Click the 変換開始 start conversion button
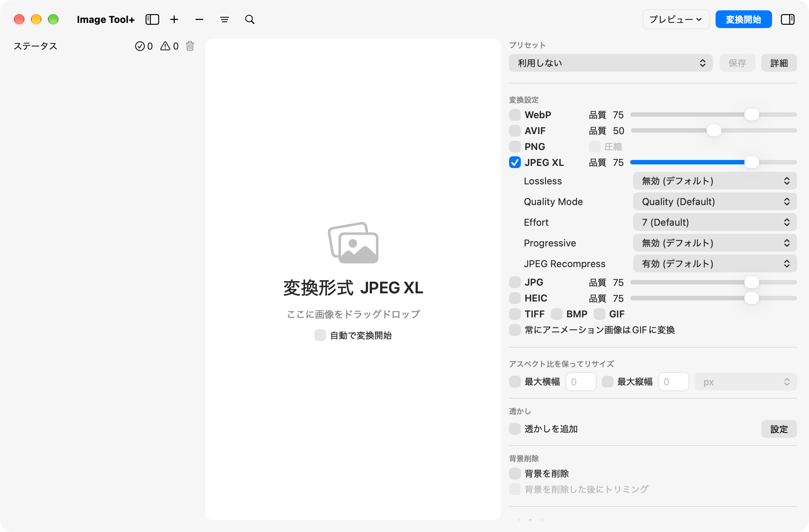The image size is (809, 532). (x=744, y=19)
